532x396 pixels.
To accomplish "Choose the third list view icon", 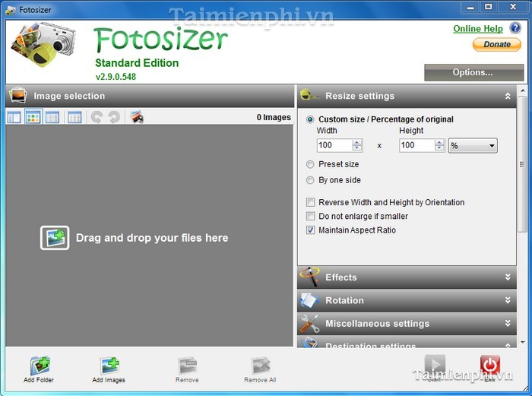I will (52, 117).
